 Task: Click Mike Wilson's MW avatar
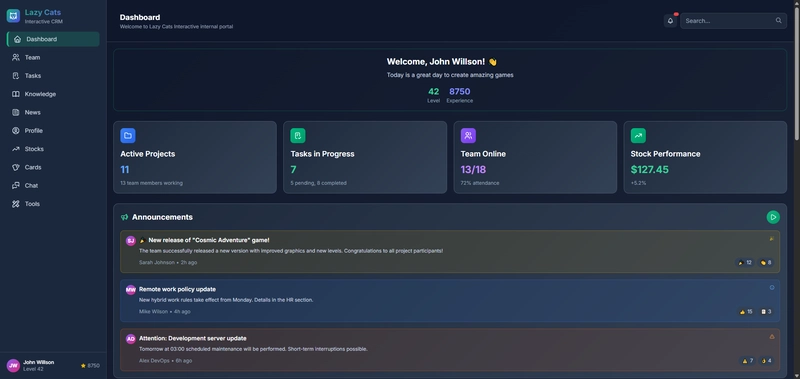(131, 290)
